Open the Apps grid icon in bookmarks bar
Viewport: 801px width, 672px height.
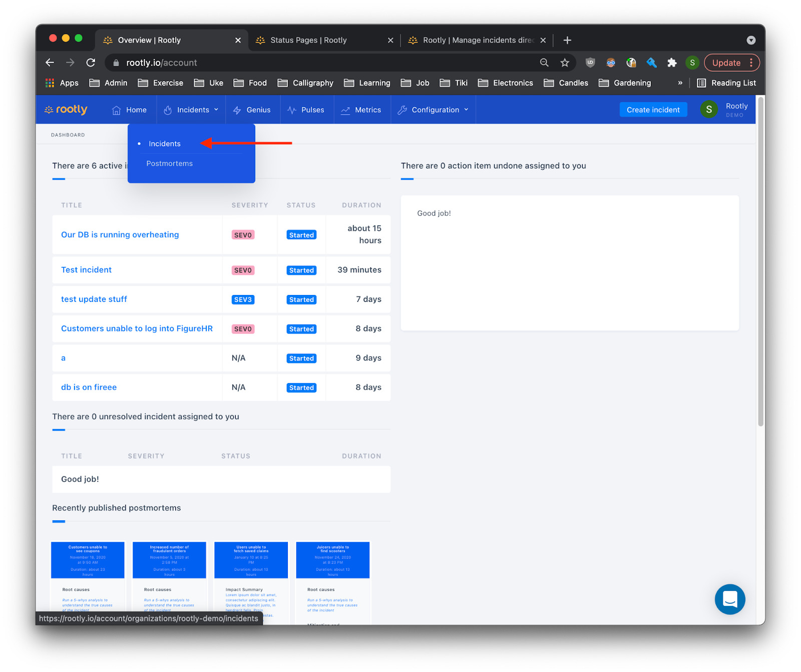50,83
